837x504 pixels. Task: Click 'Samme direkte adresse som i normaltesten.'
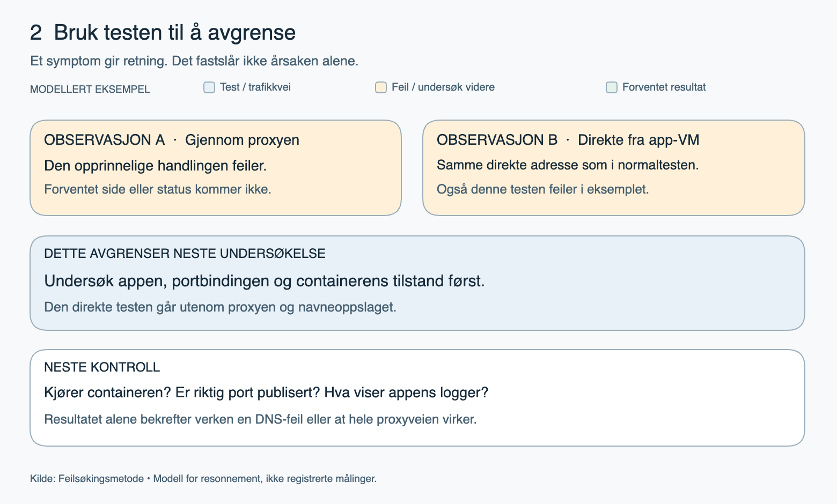(568, 165)
